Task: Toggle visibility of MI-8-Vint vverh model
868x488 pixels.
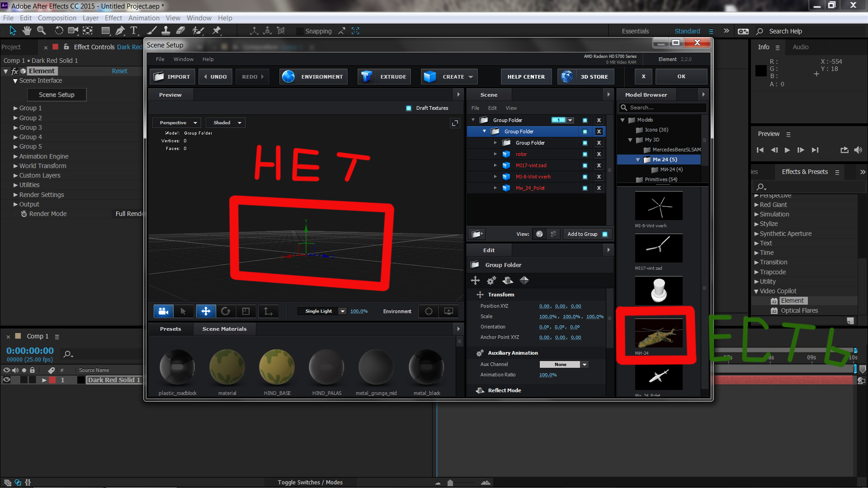Action: (x=585, y=177)
